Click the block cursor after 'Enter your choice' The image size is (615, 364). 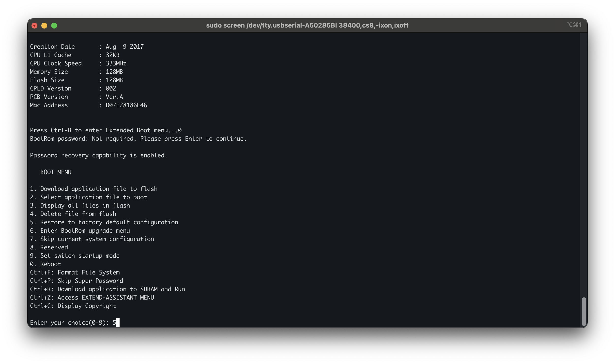pyautogui.click(x=118, y=322)
